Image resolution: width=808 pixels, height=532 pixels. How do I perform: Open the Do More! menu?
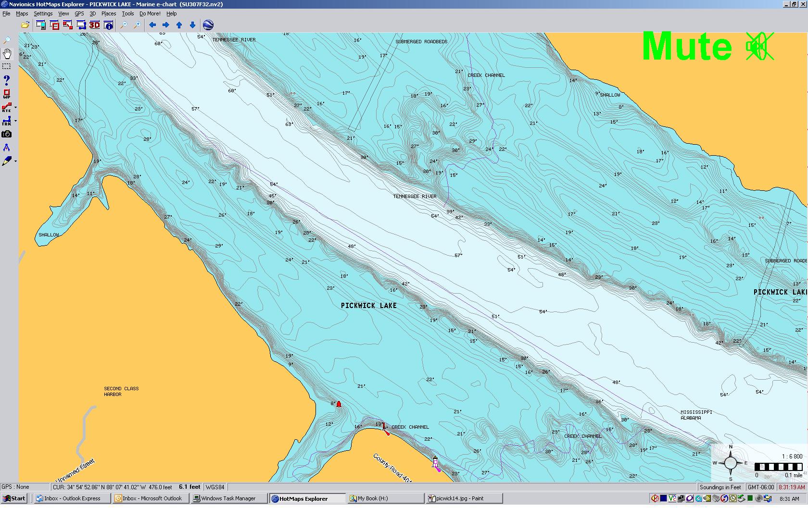click(x=150, y=13)
